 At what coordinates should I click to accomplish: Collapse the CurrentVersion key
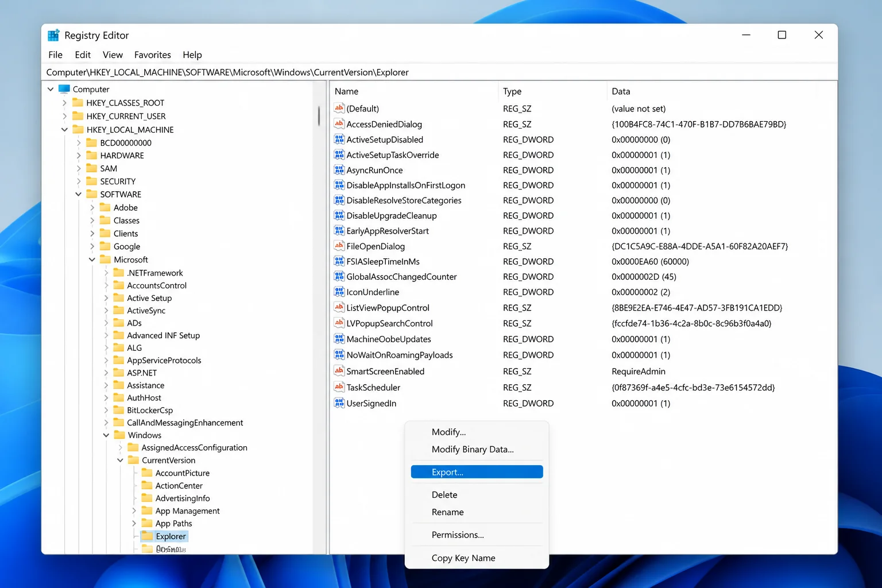click(x=120, y=460)
